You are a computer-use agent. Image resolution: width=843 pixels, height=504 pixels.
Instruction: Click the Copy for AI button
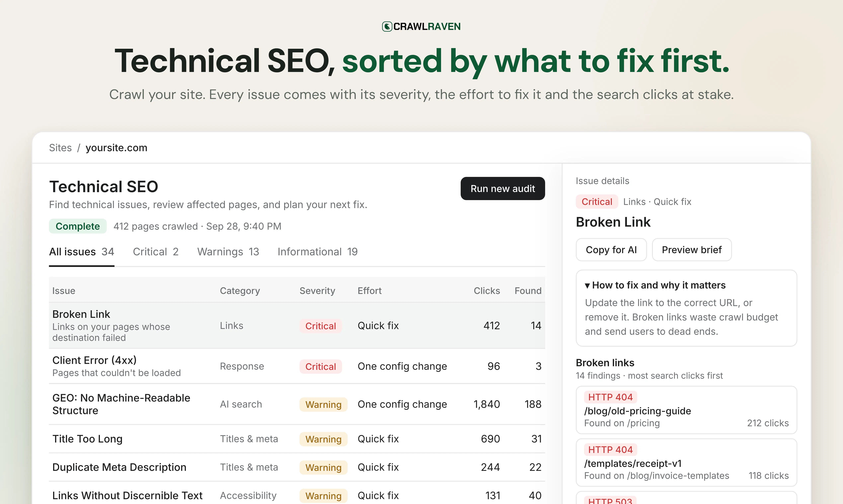point(611,250)
